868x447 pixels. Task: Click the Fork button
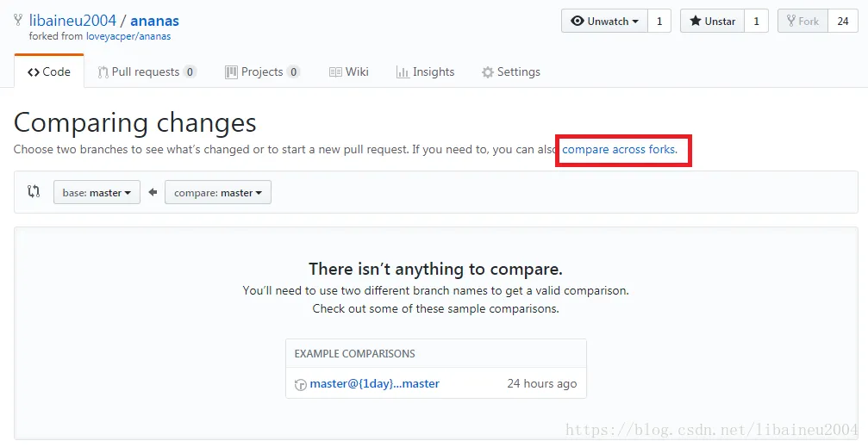coord(802,21)
